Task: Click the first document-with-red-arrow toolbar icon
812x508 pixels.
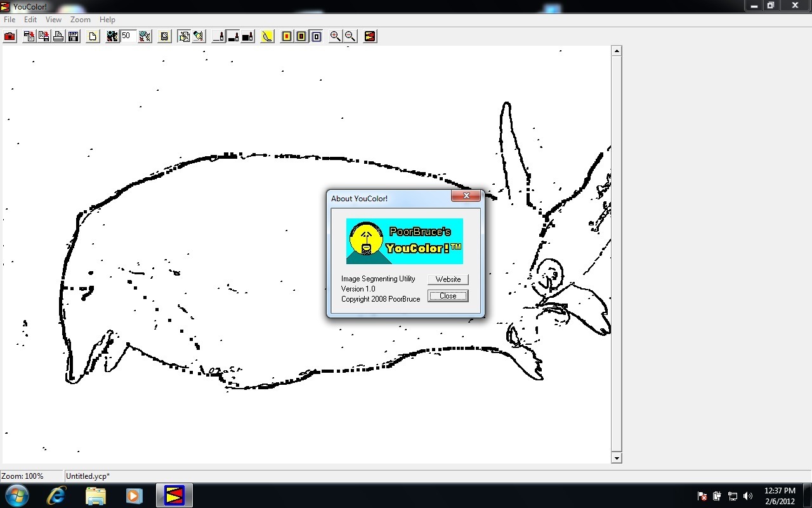Action: (x=29, y=36)
